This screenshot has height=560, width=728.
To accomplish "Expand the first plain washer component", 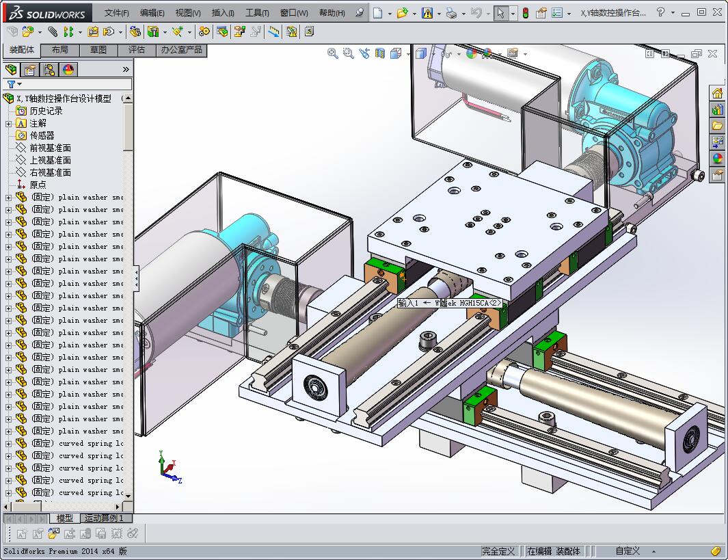I will point(8,198).
